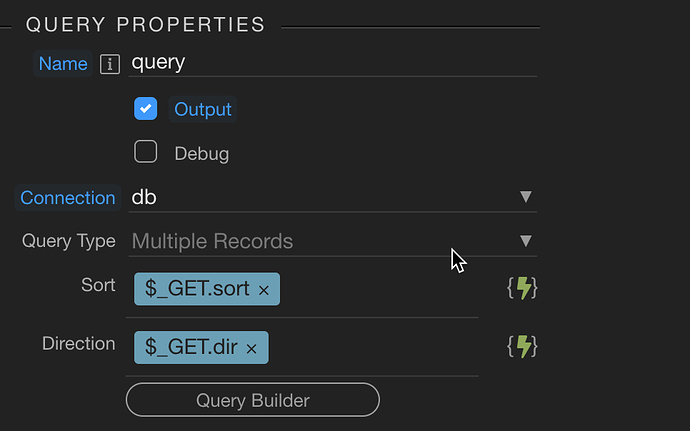Click the Output label
Image resolution: width=690 pixels, height=431 pixels.
point(202,109)
